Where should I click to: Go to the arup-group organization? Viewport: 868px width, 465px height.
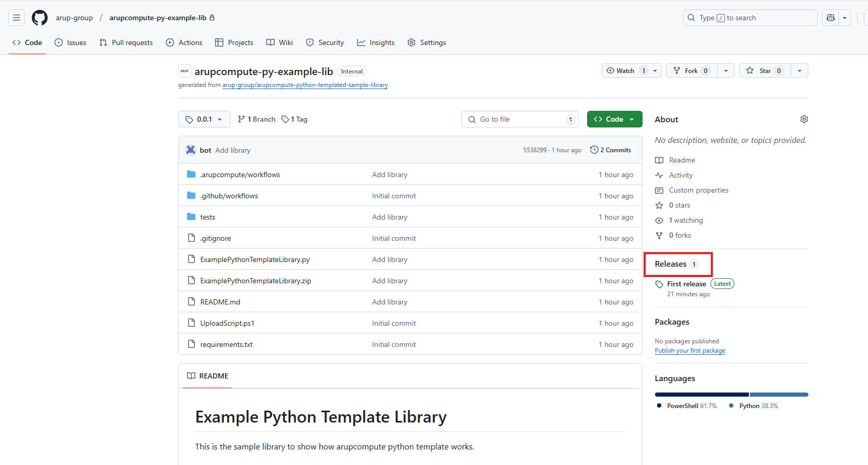pos(74,18)
